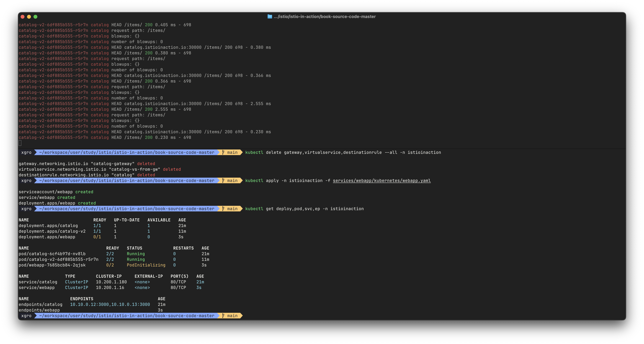Click log line 'HEAD /items/ 200 0.230 ms - 698'
The height and width of the screenshot is (344, 644).
pyautogui.click(x=105, y=138)
